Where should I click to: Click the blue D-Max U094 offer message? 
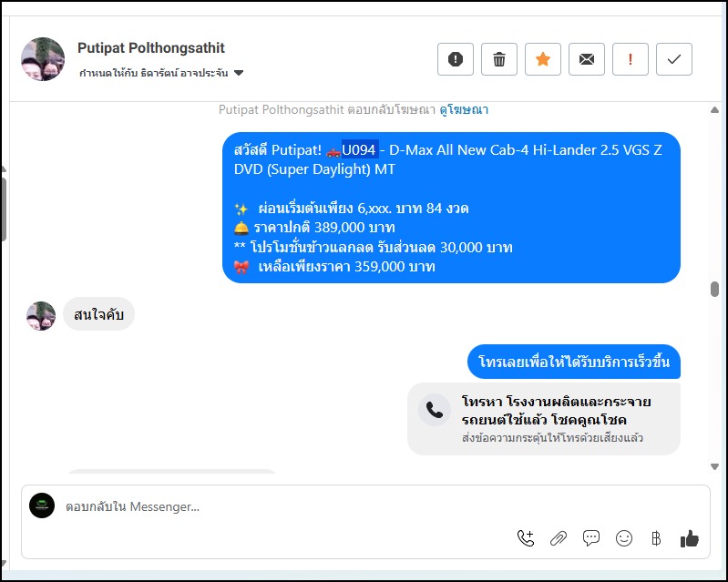coord(451,208)
